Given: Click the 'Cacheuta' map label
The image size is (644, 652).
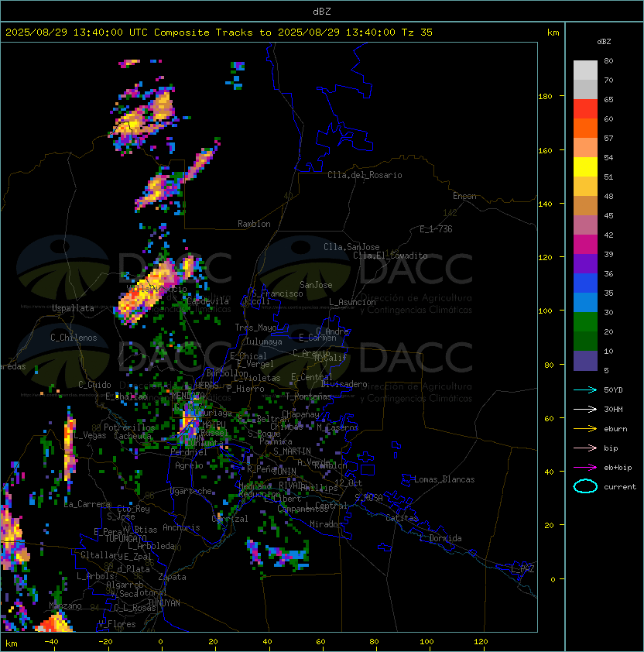Looking at the screenshot, I should click(x=132, y=436).
